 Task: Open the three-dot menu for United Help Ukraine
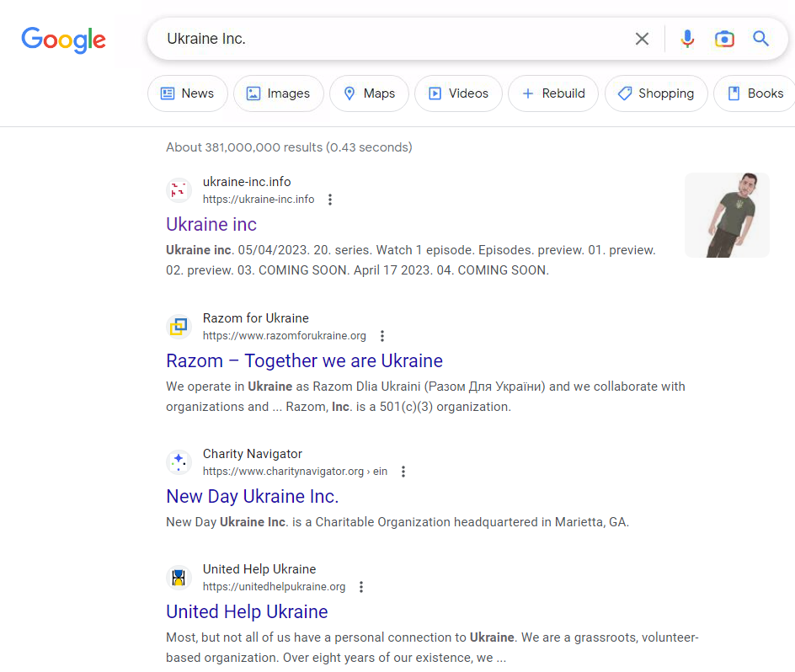click(361, 587)
